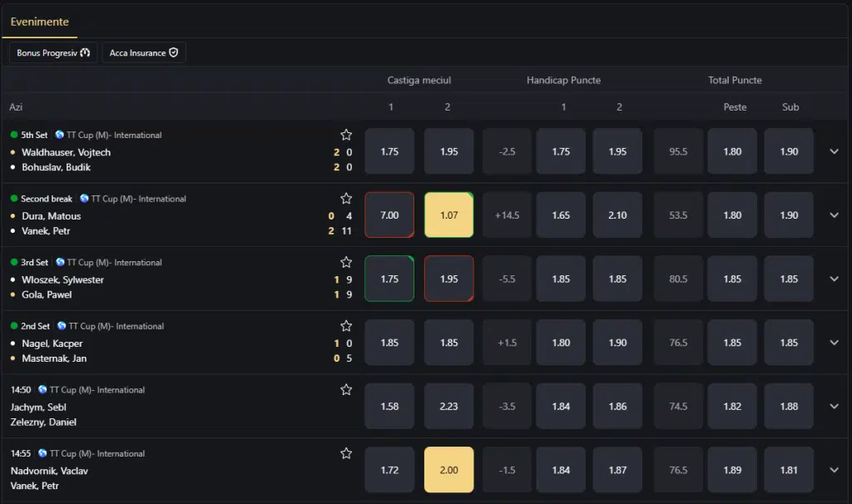Viewport: 852px width, 504px height.
Task: Select odds 7.00 for Dura, Matous to win
Action: pos(389,215)
